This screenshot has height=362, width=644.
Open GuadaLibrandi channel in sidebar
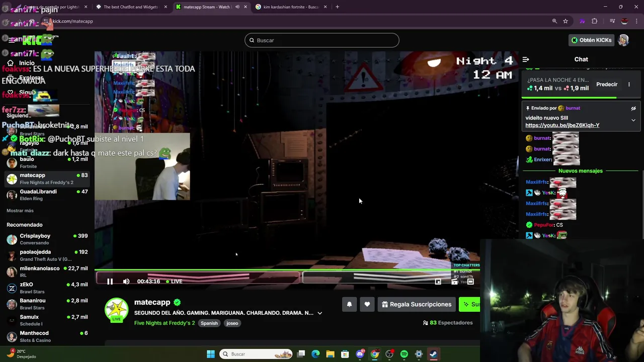tap(47, 195)
